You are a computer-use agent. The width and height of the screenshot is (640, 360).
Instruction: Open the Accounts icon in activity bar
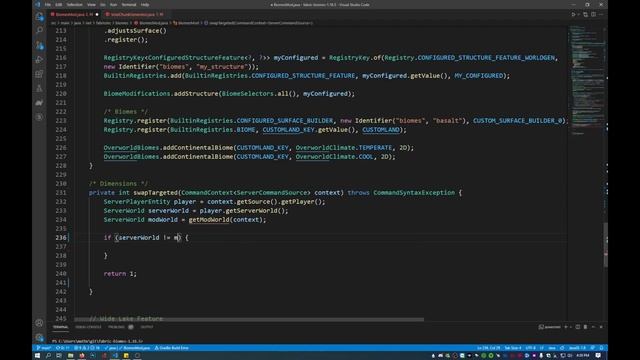click(39, 323)
